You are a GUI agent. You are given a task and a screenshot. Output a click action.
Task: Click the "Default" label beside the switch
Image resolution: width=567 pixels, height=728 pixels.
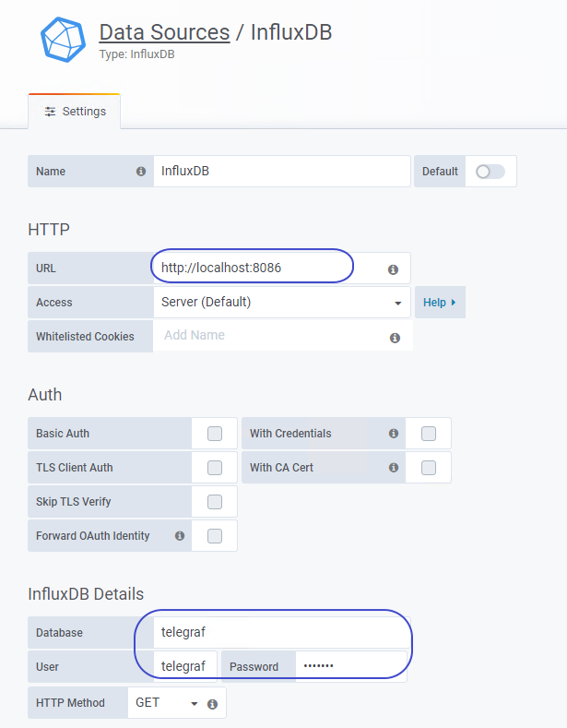click(440, 172)
